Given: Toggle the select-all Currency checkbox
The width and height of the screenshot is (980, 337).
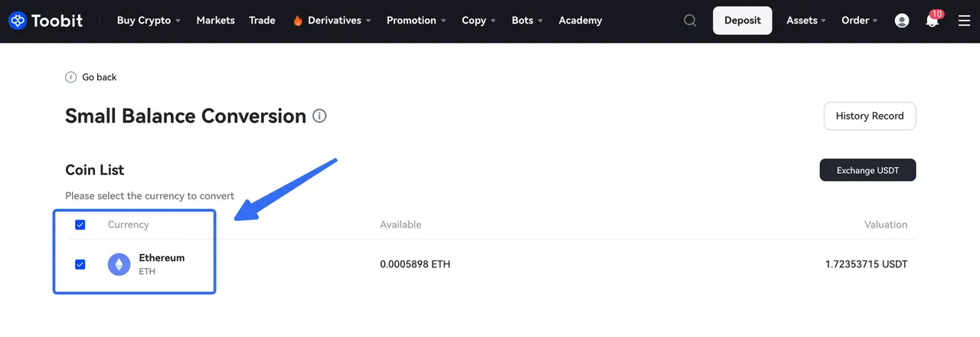Looking at the screenshot, I should tap(80, 225).
